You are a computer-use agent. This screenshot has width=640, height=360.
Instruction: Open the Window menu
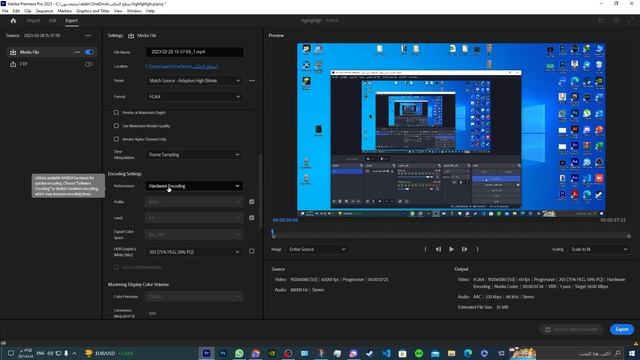(134, 11)
